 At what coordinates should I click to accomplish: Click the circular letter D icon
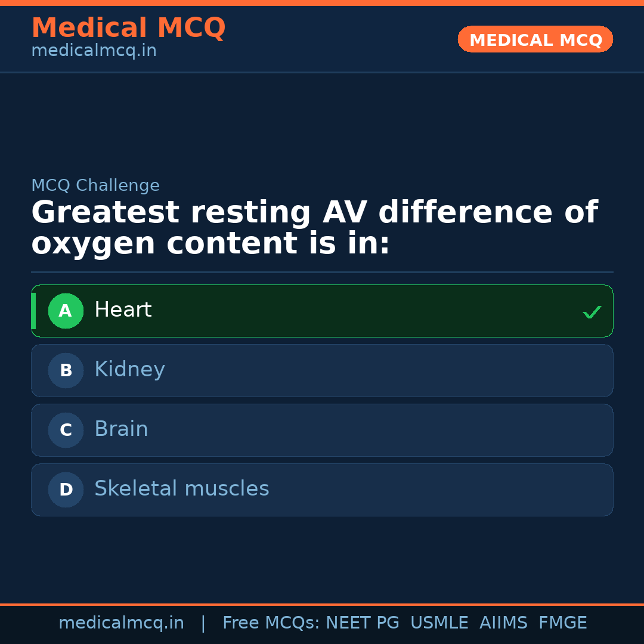coord(66,490)
